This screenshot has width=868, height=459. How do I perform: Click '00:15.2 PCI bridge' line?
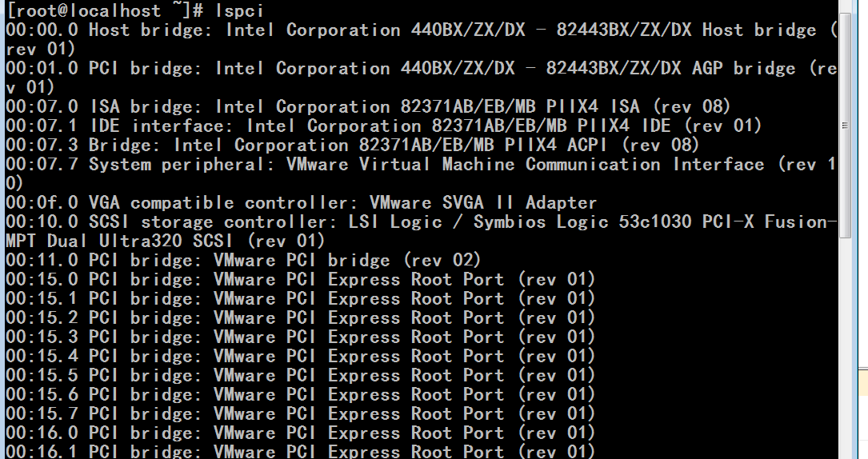click(x=300, y=318)
